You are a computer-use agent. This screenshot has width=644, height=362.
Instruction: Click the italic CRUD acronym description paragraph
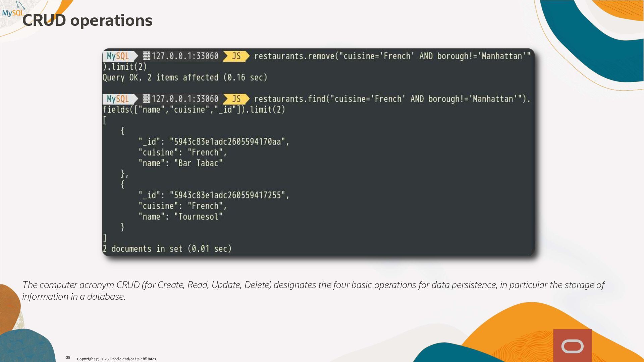[x=313, y=290]
